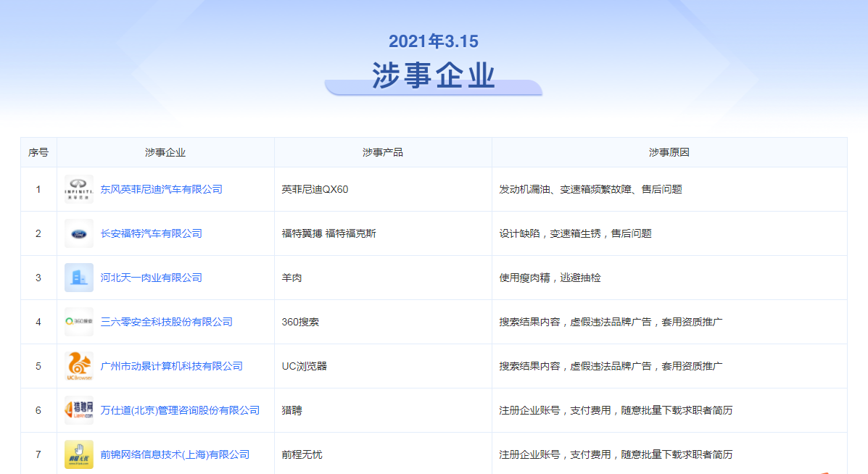Click the 涉事企业 page title
Screen dimensions: 868x474
pyautogui.click(x=434, y=75)
